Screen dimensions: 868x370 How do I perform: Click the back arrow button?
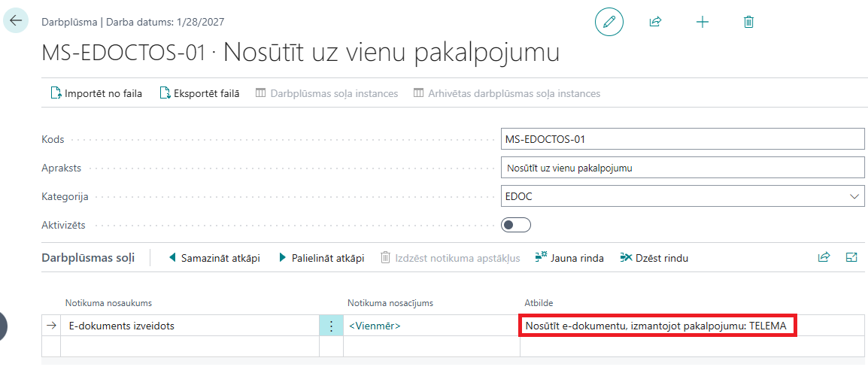[x=16, y=20]
